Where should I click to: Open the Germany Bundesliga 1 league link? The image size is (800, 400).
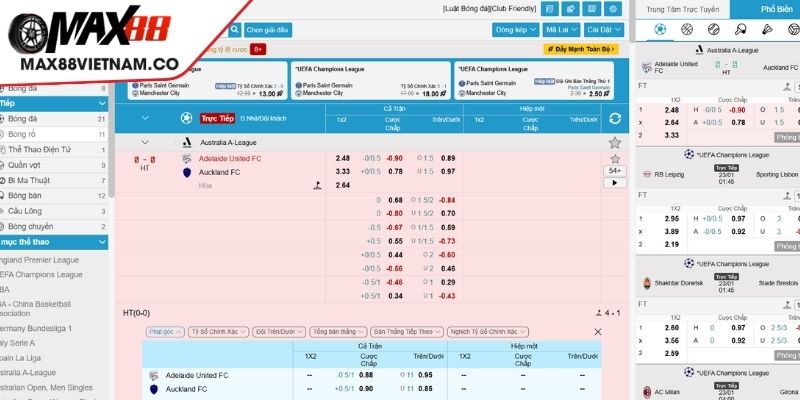pyautogui.click(x=36, y=328)
